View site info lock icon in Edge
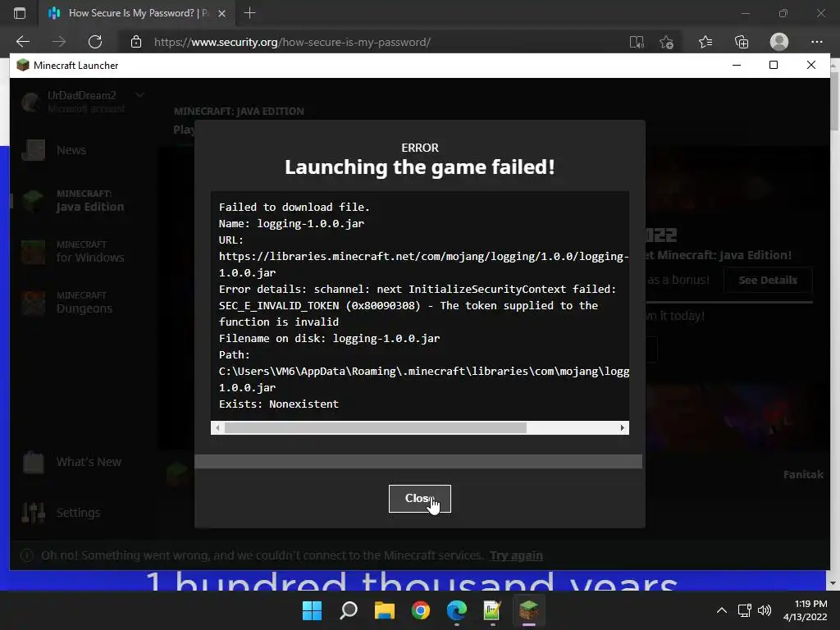Viewport: 840px width, 630px height. (136, 42)
